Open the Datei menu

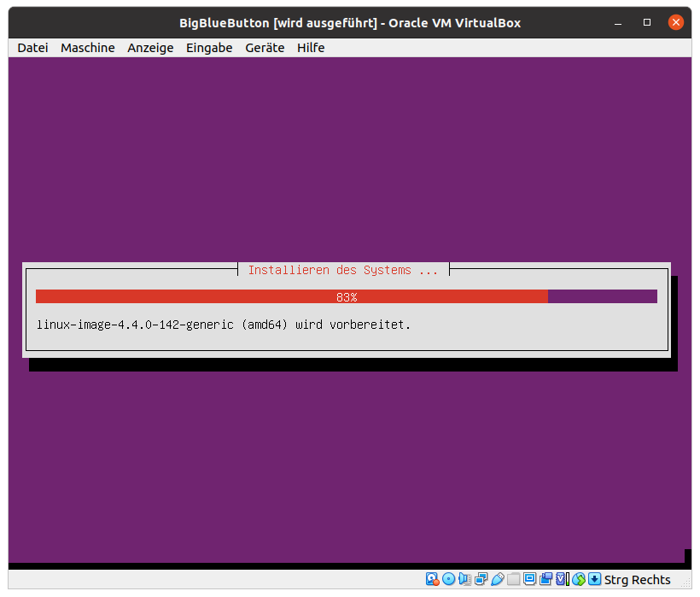pos(33,48)
